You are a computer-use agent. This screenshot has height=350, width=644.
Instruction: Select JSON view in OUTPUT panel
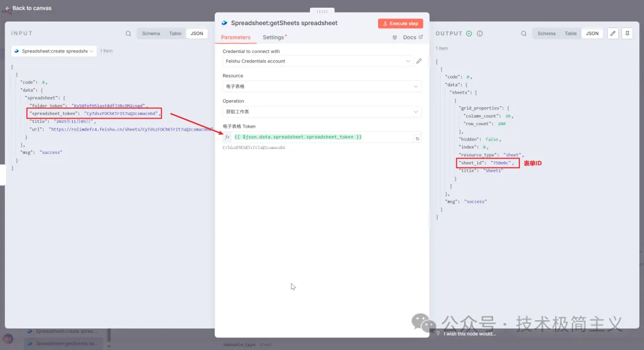click(x=592, y=33)
